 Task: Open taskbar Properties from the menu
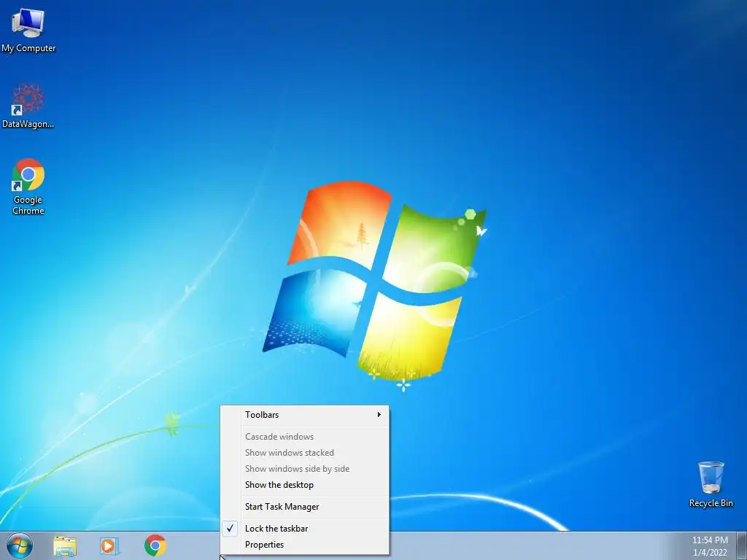coord(305,545)
